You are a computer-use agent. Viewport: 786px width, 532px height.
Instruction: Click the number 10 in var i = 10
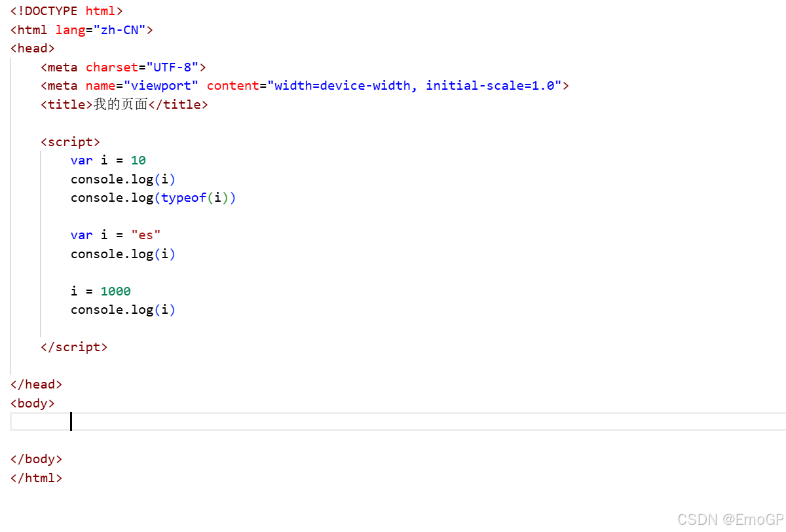[138, 161]
